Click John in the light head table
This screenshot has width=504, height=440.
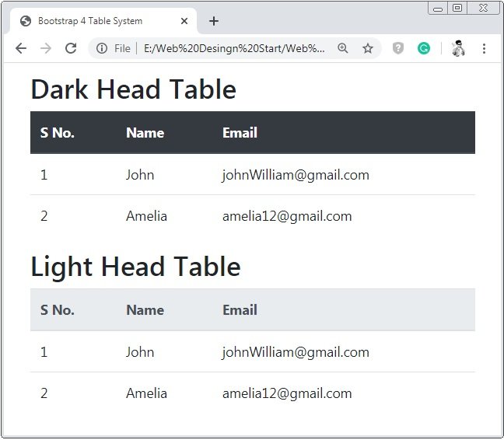coord(140,352)
